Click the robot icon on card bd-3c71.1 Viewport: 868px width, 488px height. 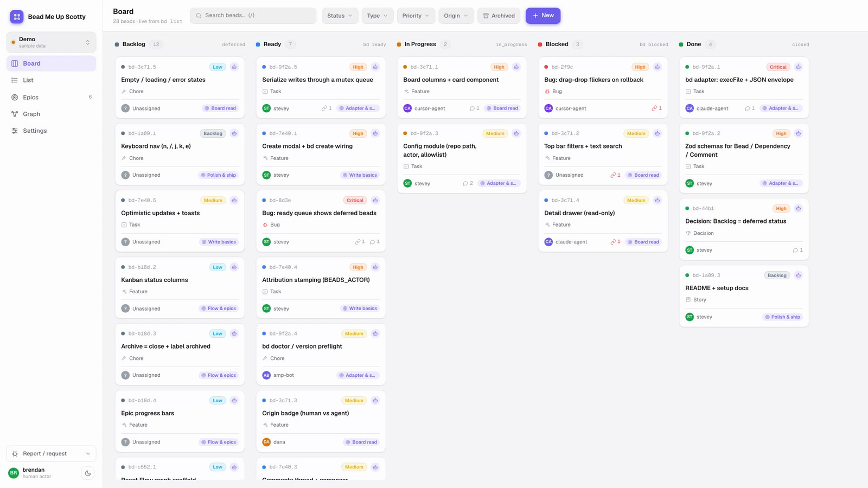pos(516,67)
